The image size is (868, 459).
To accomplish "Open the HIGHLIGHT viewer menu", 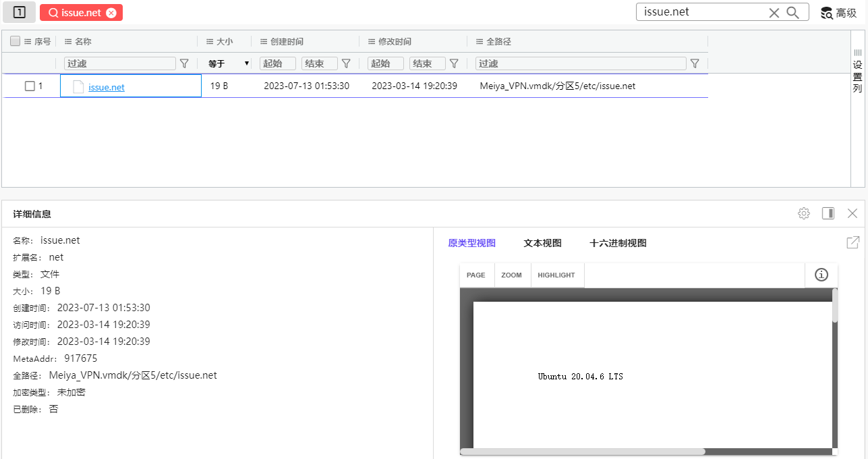I will 556,275.
